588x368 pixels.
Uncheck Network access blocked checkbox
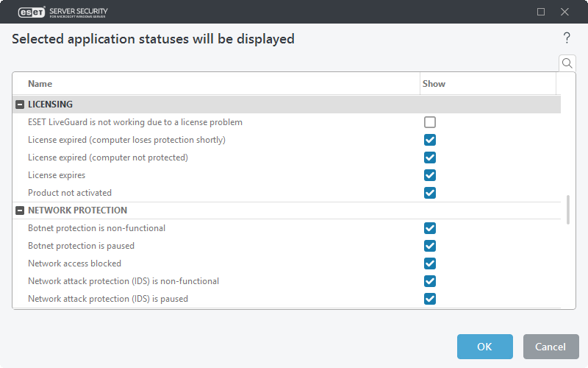click(x=430, y=263)
